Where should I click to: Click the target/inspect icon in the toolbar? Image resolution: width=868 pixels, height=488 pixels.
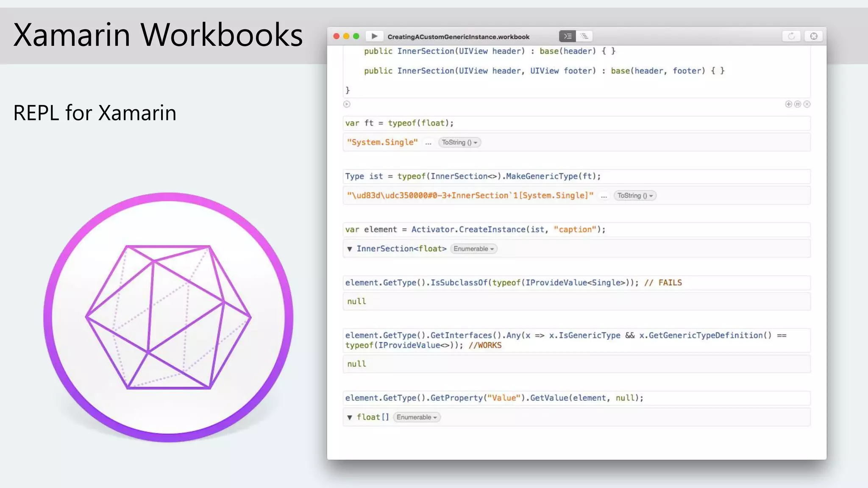click(814, 36)
